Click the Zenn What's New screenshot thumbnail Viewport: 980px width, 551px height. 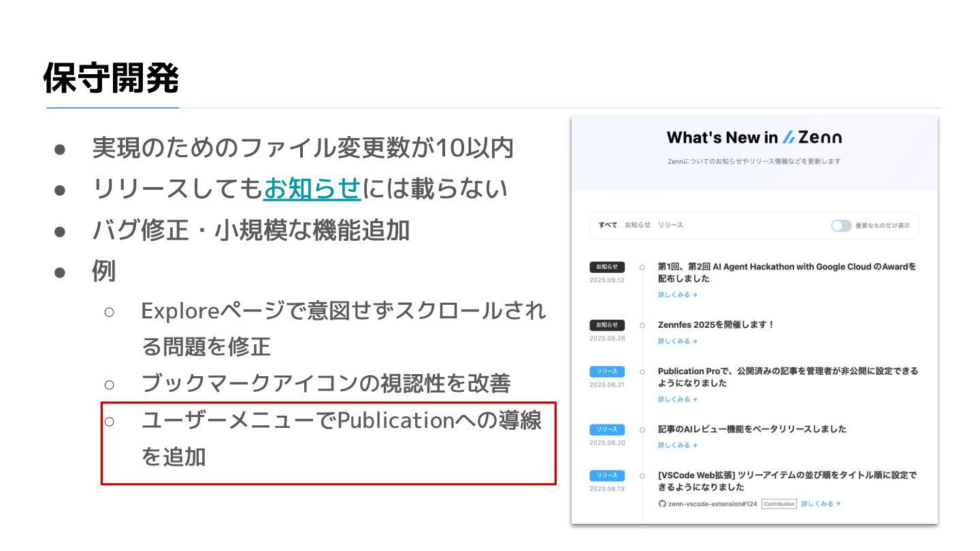pyautogui.click(x=754, y=320)
